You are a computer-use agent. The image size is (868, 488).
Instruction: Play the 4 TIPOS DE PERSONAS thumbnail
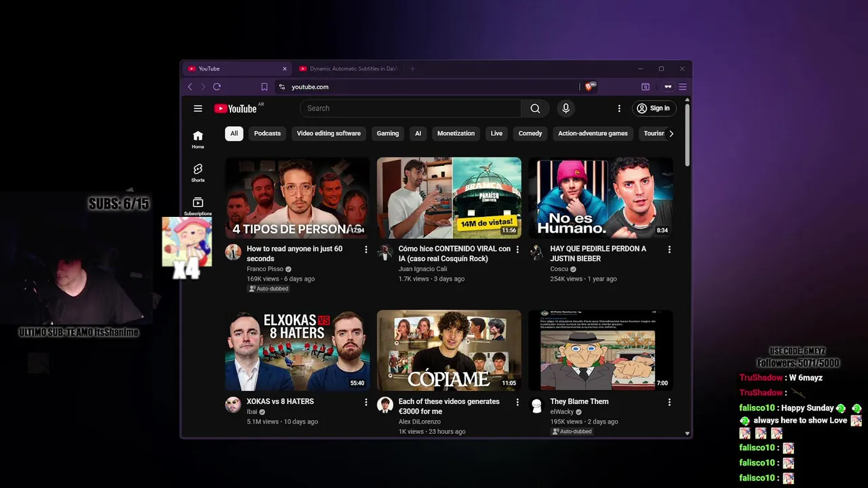pos(297,197)
